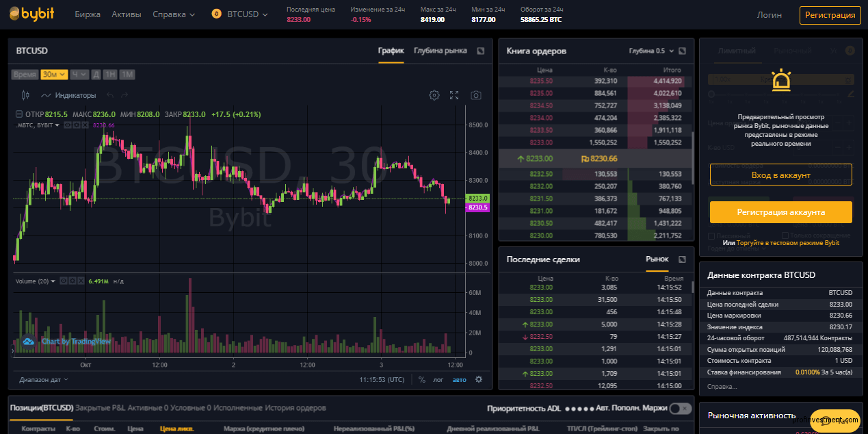Toggle the auto margin replenishment switch
Viewport: 868px width, 434px height.
pos(680,408)
